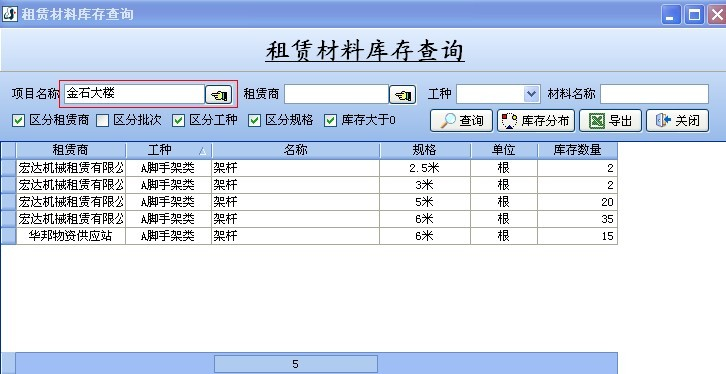Screen dimensions: 726x374
Task: Sort by the 库存数量 column header
Action: tap(577, 150)
